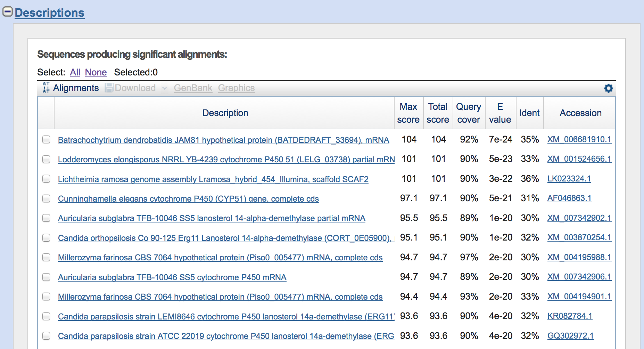
Task: Open Auricularia subglabra cytochrome P450 mRNA link
Action: [x=172, y=277]
